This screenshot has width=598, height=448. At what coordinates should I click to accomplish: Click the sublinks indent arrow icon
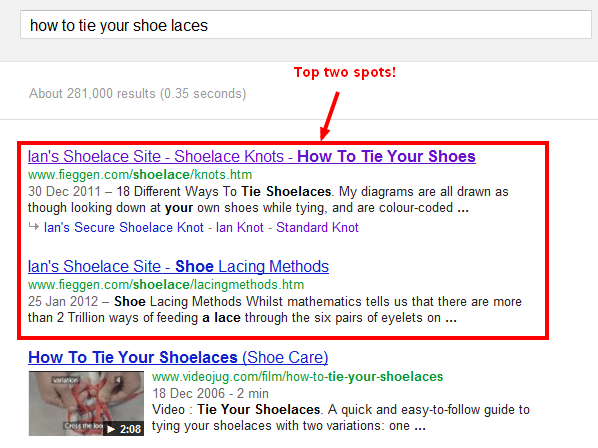[x=34, y=226]
